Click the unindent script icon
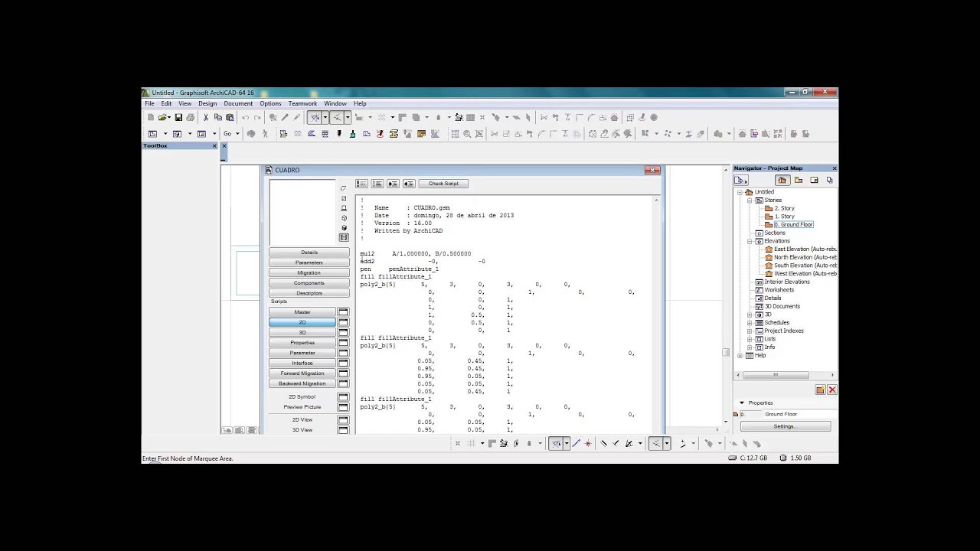This screenshot has height=551, width=980. 409,184
